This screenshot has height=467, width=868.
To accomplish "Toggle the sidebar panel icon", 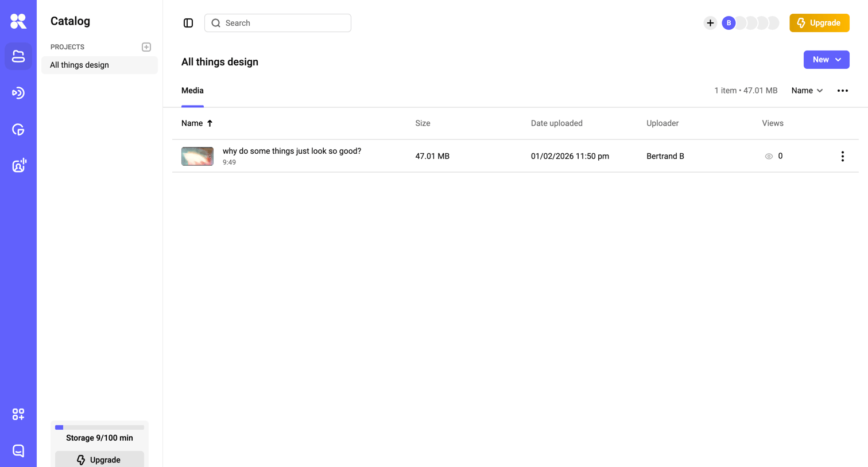I will (x=188, y=23).
